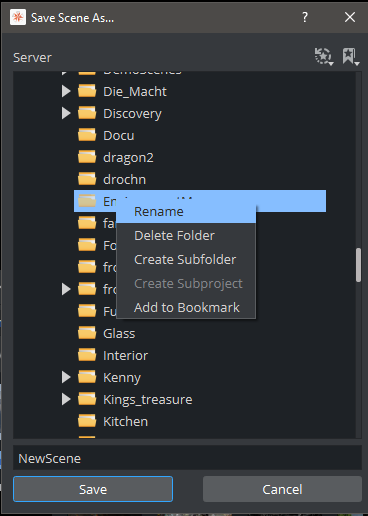368x516 pixels.
Task: Click the application logo in title bar
Action: 18,17
